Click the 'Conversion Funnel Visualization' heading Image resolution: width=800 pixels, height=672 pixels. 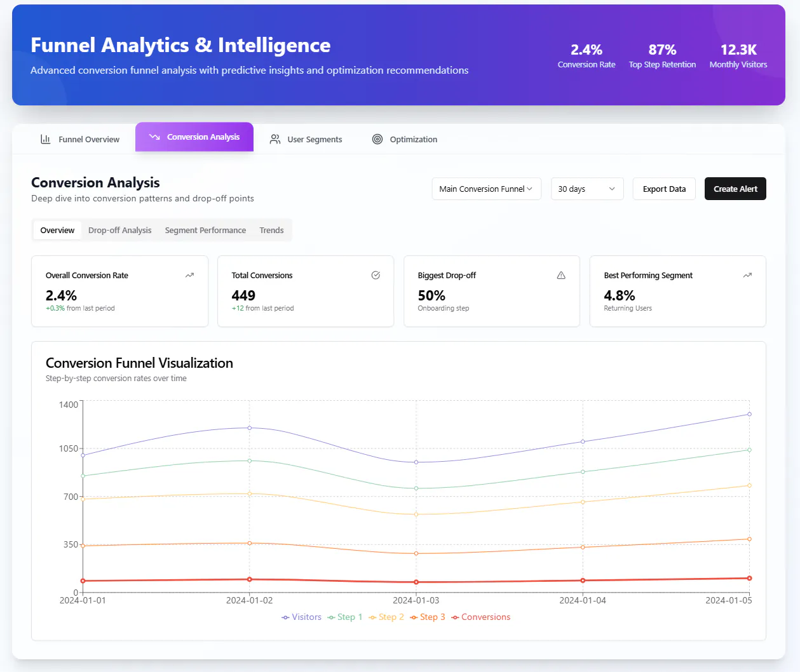coord(139,363)
